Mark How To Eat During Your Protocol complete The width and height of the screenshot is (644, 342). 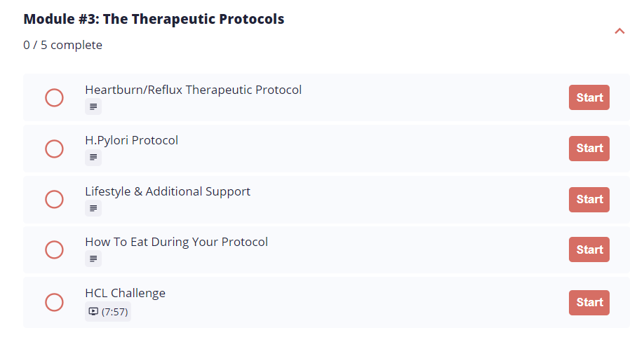(x=54, y=249)
